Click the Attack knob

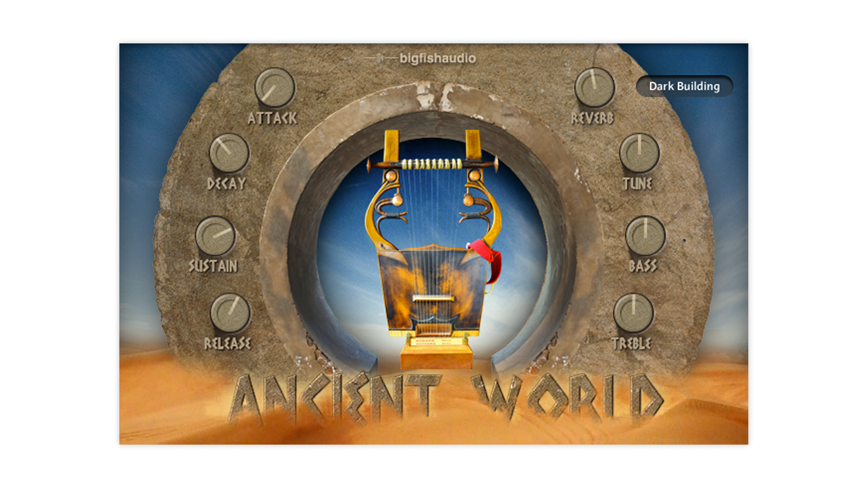[x=274, y=88]
